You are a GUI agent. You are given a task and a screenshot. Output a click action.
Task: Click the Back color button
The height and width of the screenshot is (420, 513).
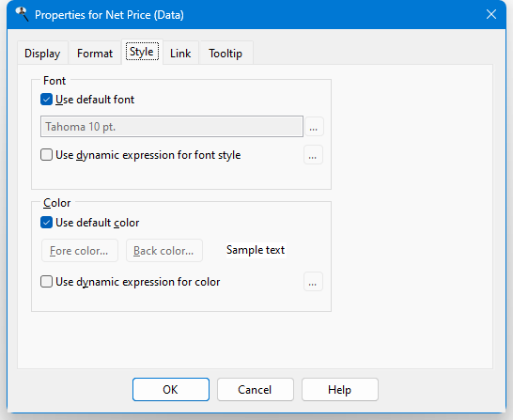[x=164, y=251]
